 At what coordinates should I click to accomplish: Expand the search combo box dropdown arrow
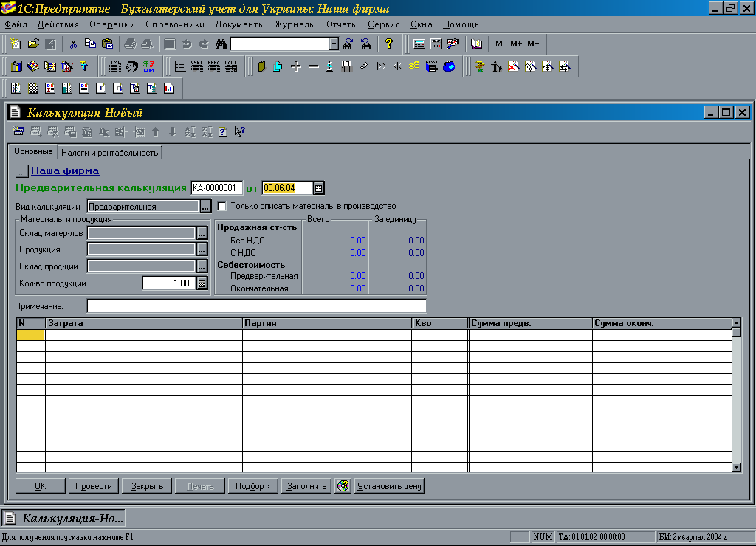point(334,44)
